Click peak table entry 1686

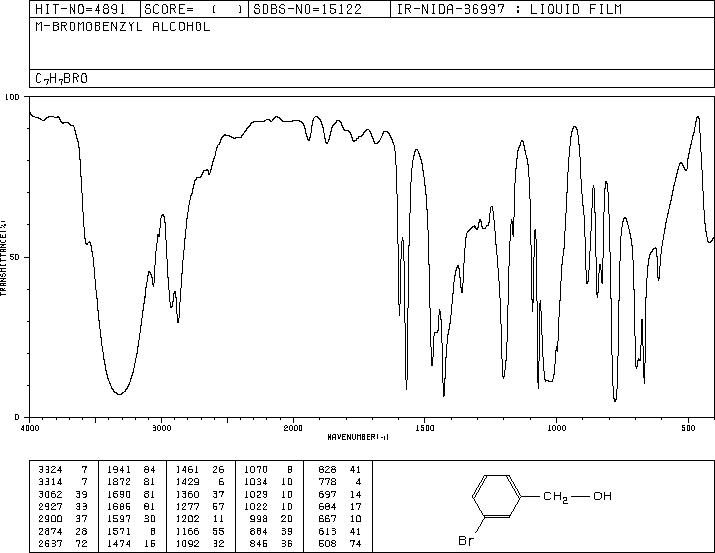click(x=119, y=506)
